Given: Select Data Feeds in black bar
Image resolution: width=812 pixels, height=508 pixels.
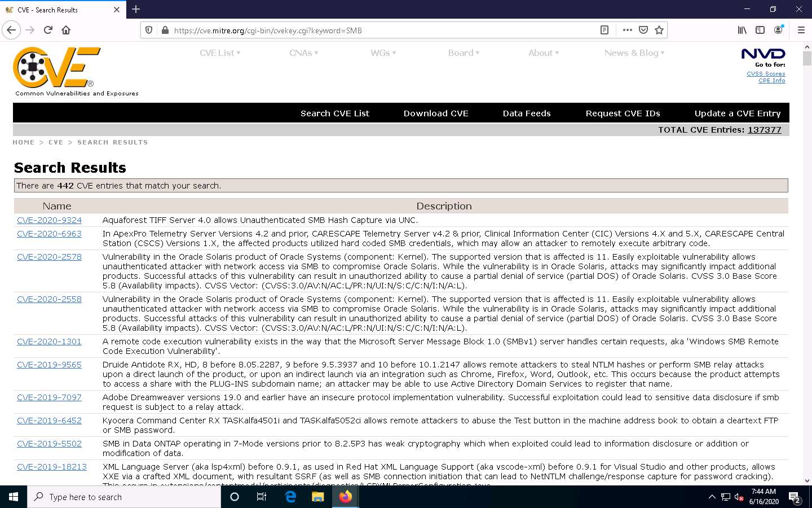Looking at the screenshot, I should click(527, 113).
